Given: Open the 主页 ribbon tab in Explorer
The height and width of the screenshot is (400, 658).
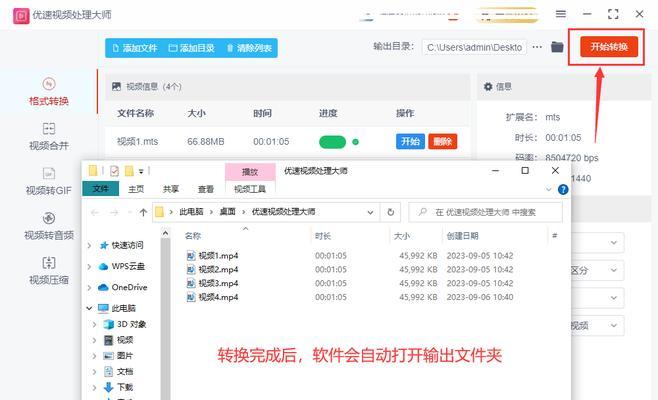Looking at the screenshot, I should point(136,189).
